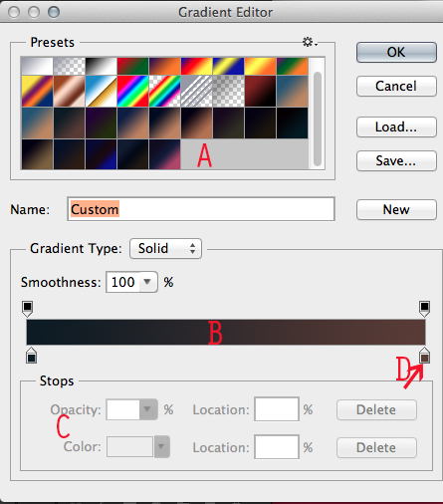This screenshot has height=504, width=443.
Task: Select the right black opacity stop
Action: tap(424, 309)
